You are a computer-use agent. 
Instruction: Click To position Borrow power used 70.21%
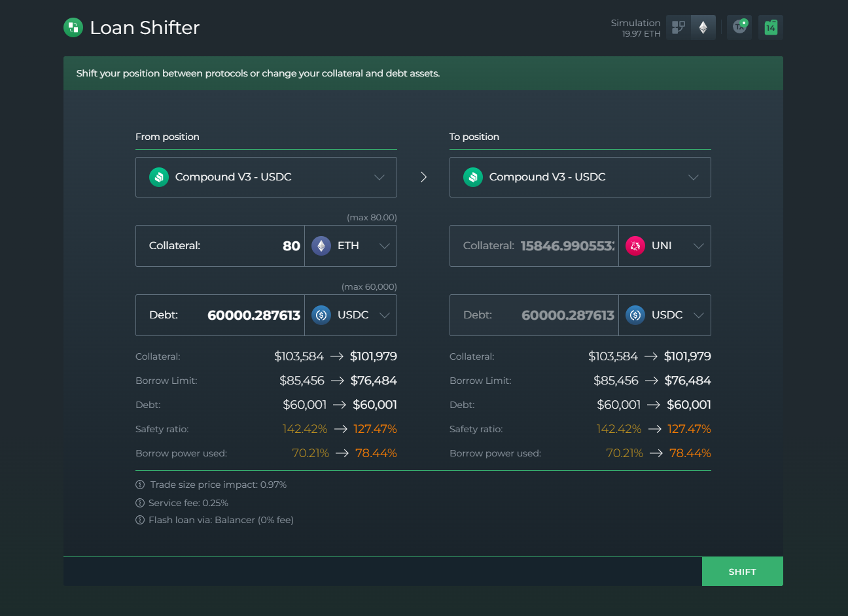pos(625,453)
